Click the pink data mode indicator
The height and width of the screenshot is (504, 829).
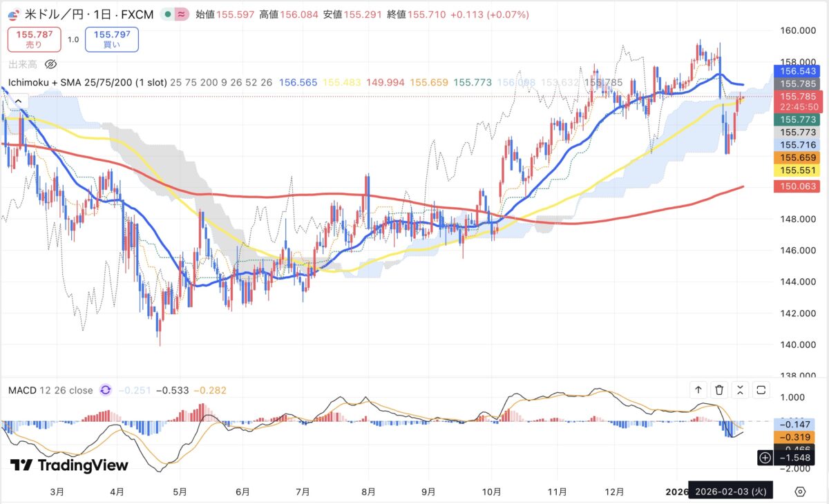[182, 14]
